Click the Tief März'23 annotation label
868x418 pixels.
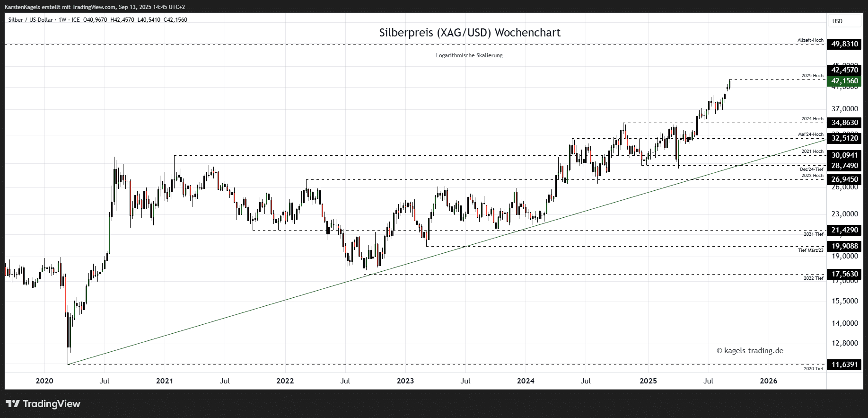tap(811, 250)
